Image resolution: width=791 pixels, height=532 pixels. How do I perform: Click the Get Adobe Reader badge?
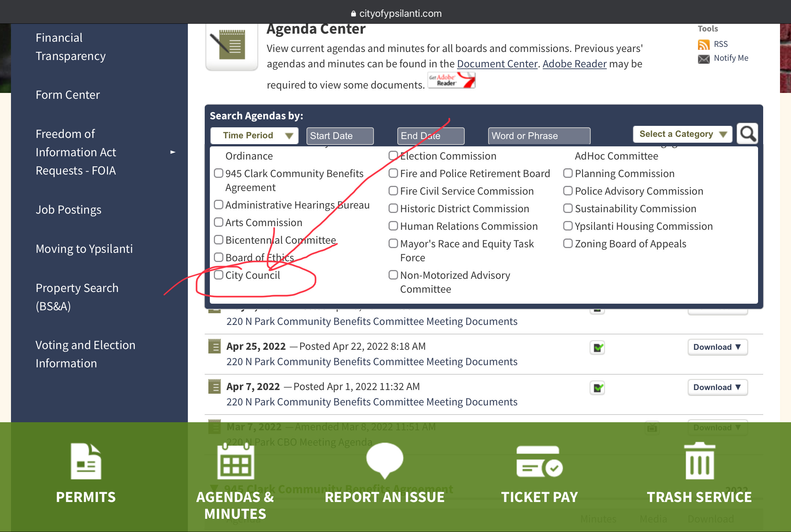[x=451, y=80]
